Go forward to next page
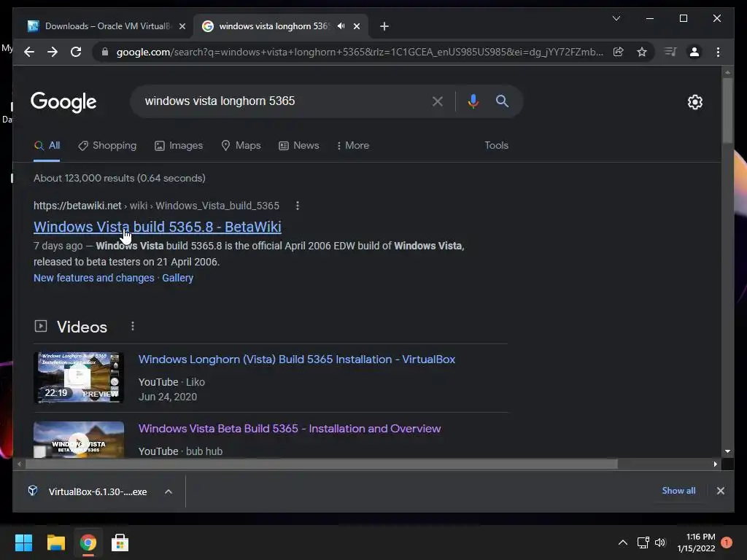The height and width of the screenshot is (560, 747). [x=53, y=52]
